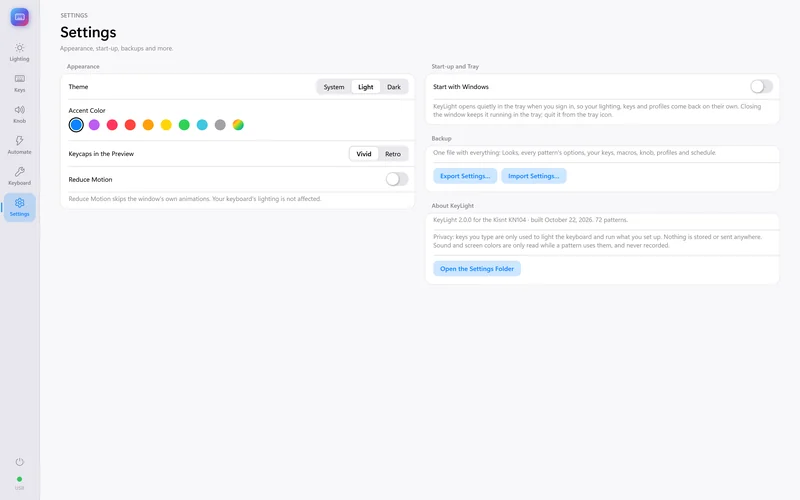Click the Keycaps in the Preview label
The height and width of the screenshot is (500, 800).
[101, 154]
